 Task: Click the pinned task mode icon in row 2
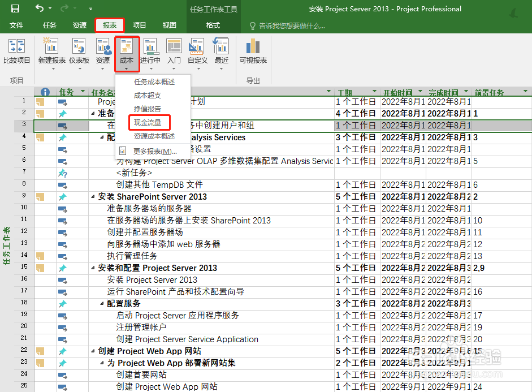[x=62, y=114]
